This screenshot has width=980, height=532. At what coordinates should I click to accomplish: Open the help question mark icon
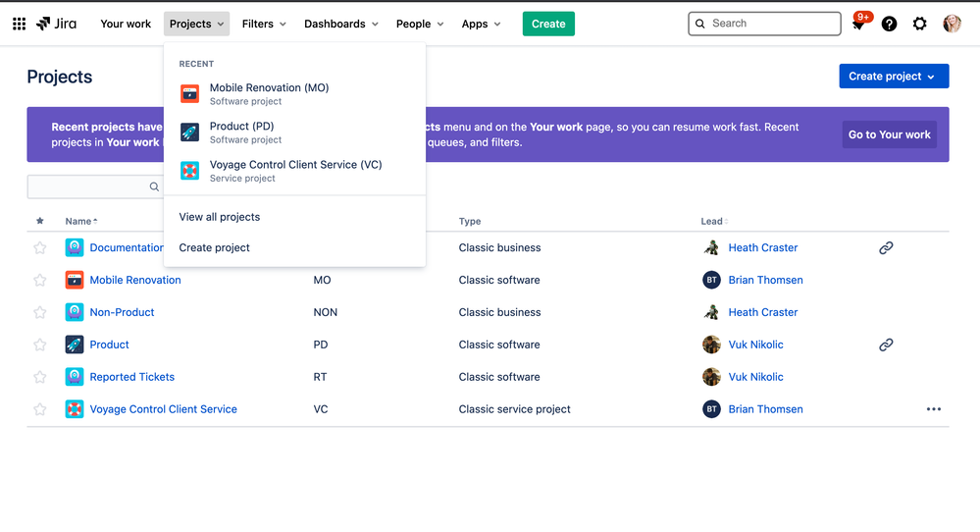pyautogui.click(x=889, y=24)
